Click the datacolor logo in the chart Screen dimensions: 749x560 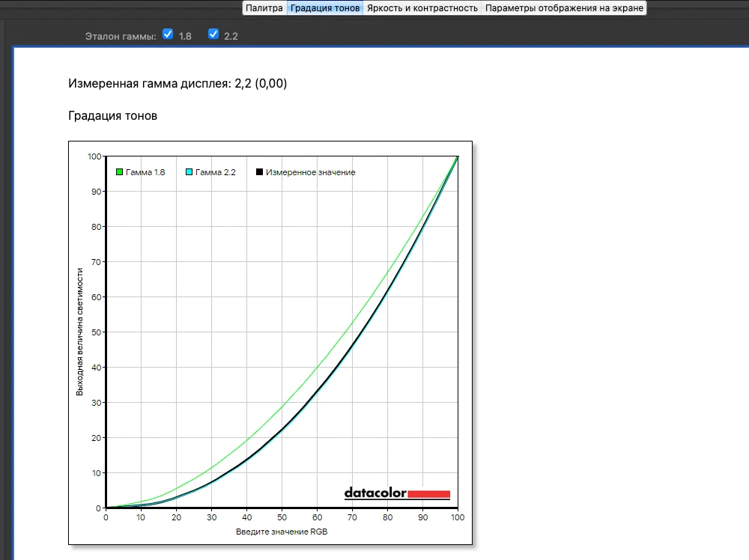point(397,493)
